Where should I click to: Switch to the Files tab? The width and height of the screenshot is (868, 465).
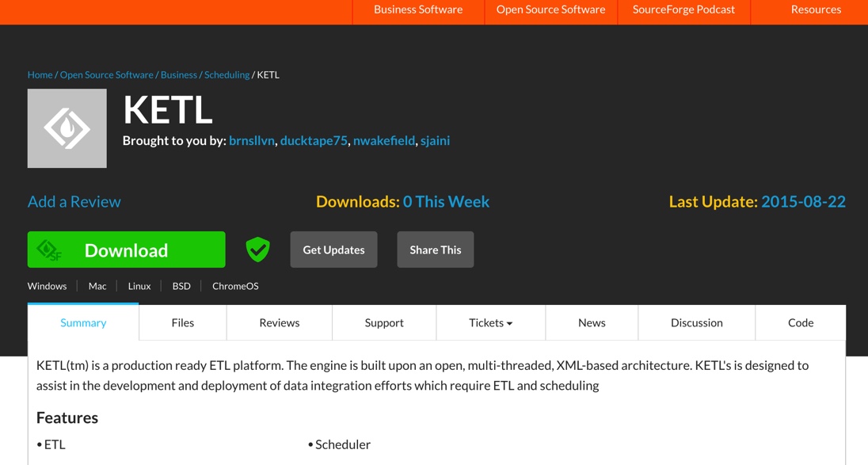pyautogui.click(x=183, y=323)
